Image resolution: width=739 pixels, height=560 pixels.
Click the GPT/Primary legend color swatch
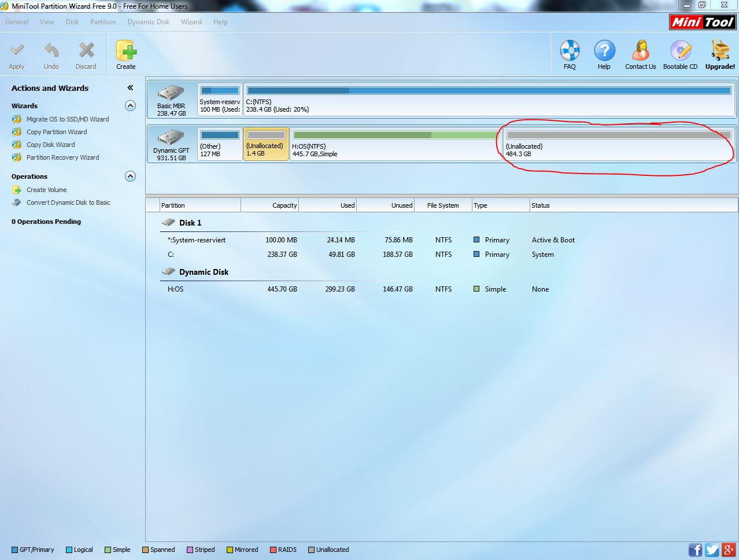point(15,550)
